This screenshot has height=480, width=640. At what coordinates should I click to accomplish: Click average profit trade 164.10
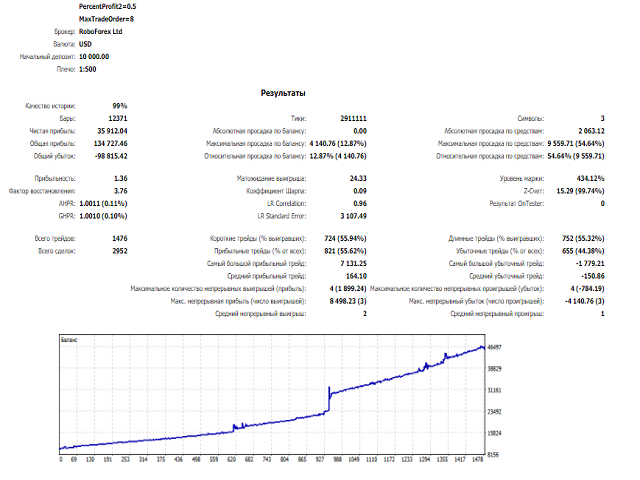click(356, 276)
